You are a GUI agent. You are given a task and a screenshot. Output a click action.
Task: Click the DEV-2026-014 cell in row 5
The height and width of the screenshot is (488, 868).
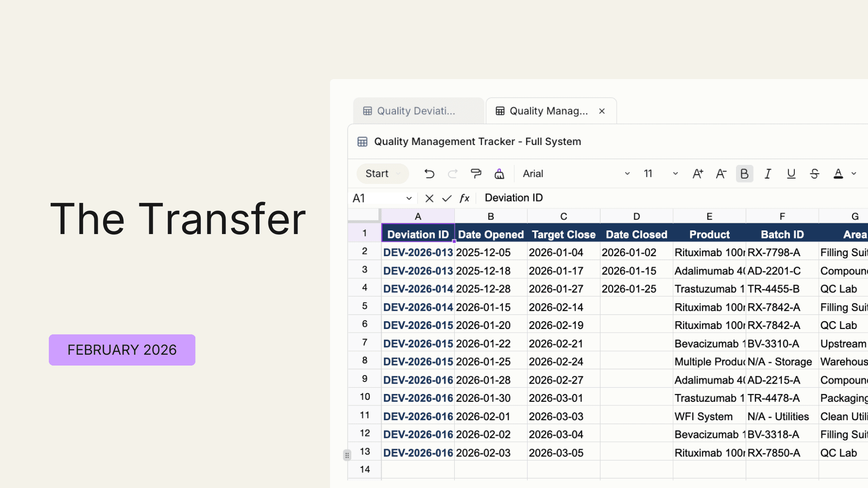(418, 307)
